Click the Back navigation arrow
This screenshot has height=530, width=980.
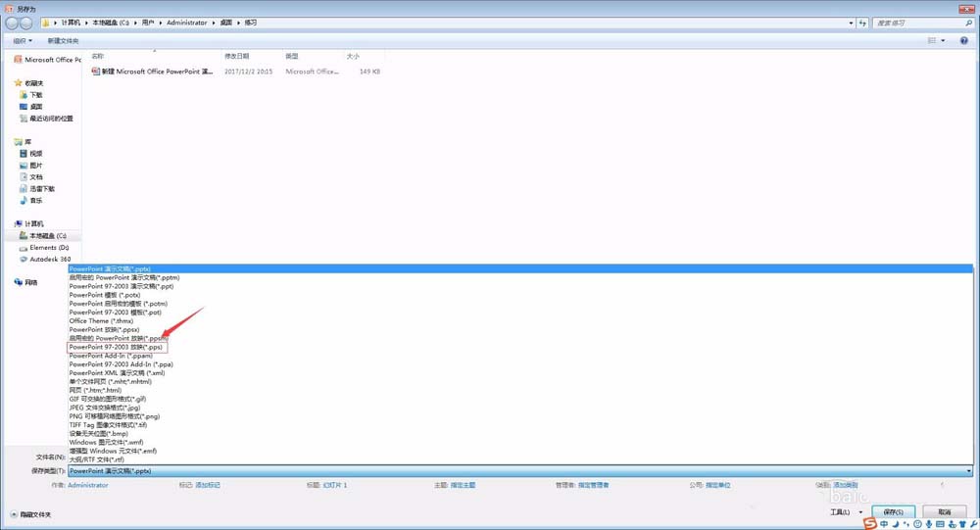pyautogui.click(x=11, y=24)
